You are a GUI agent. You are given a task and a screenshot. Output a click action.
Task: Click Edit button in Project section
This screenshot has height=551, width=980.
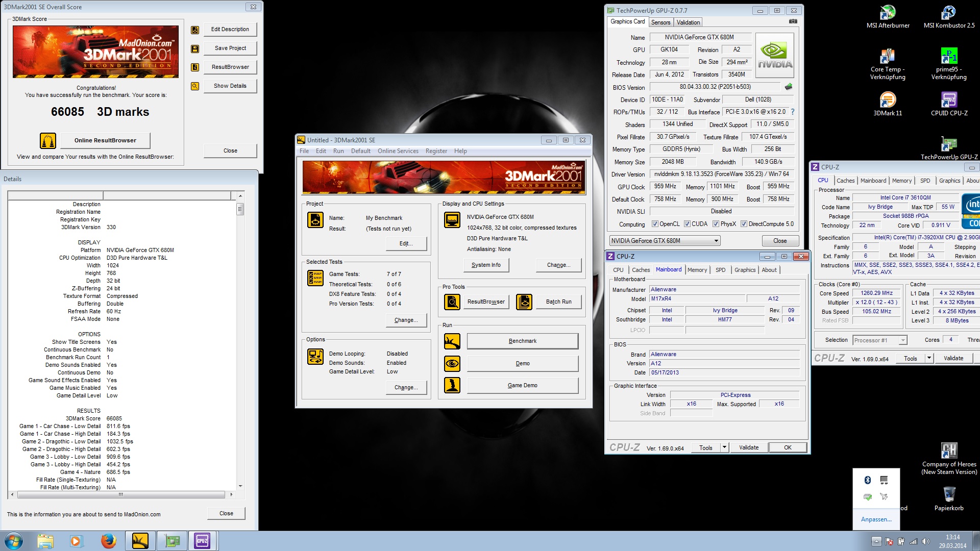pyautogui.click(x=406, y=243)
